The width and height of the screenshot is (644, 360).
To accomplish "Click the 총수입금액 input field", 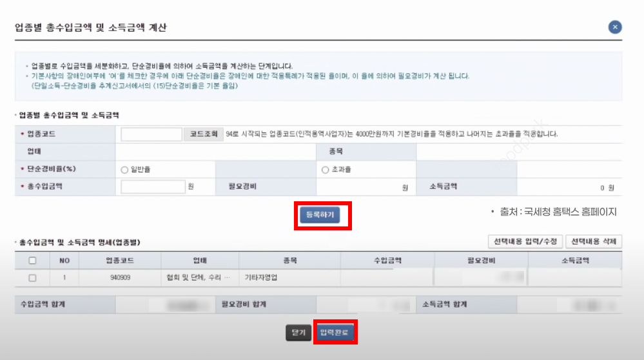I will [x=153, y=186].
